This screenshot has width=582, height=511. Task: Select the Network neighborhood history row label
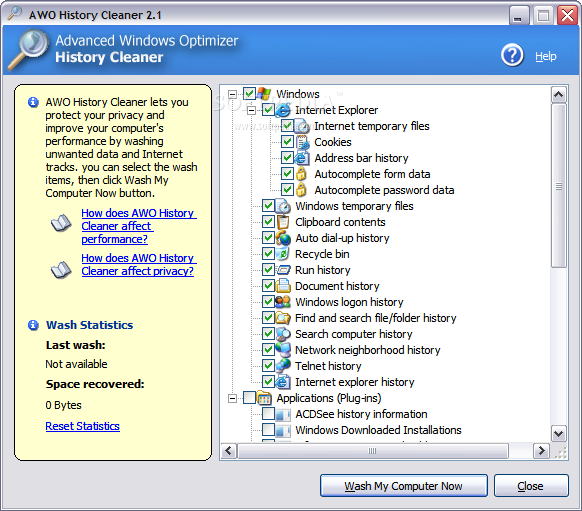coord(367,350)
